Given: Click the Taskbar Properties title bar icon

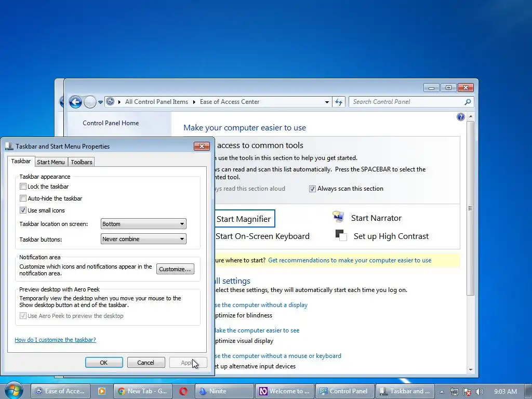Looking at the screenshot, I should coord(9,146).
